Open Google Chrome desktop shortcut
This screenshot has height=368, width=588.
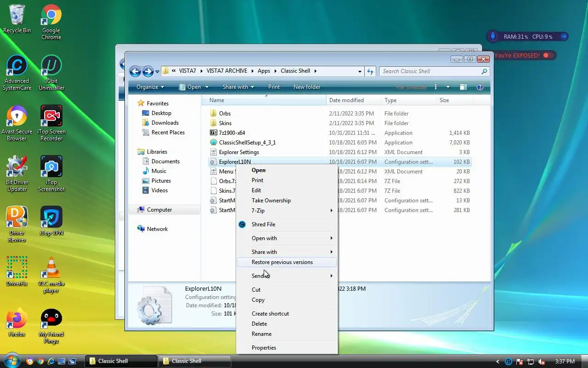[51, 22]
